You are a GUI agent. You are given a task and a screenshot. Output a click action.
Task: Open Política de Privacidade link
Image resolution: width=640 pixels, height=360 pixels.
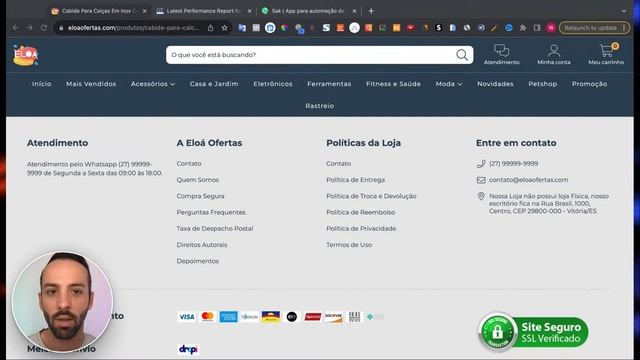click(x=361, y=229)
